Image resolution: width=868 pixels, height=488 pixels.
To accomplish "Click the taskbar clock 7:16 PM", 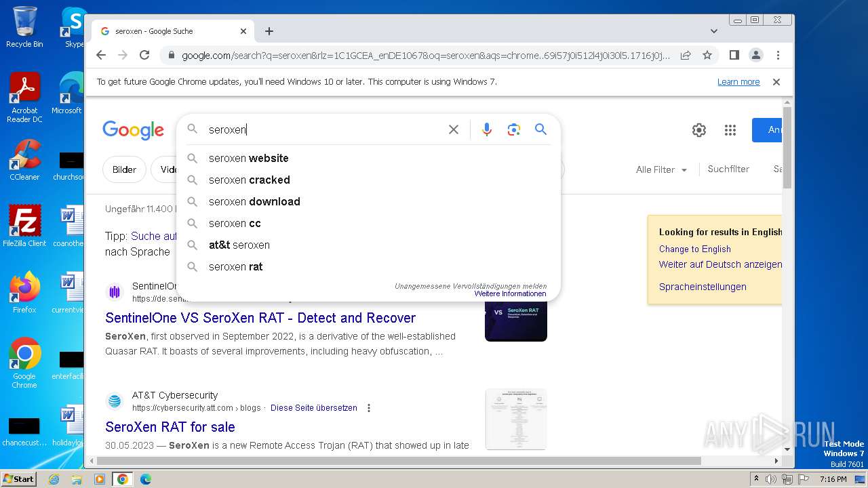I will click(x=833, y=479).
